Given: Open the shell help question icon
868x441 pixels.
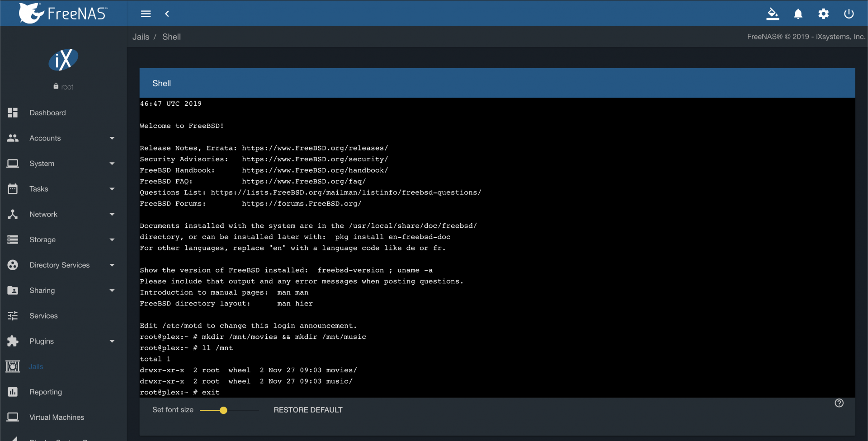Looking at the screenshot, I should pyautogui.click(x=839, y=403).
